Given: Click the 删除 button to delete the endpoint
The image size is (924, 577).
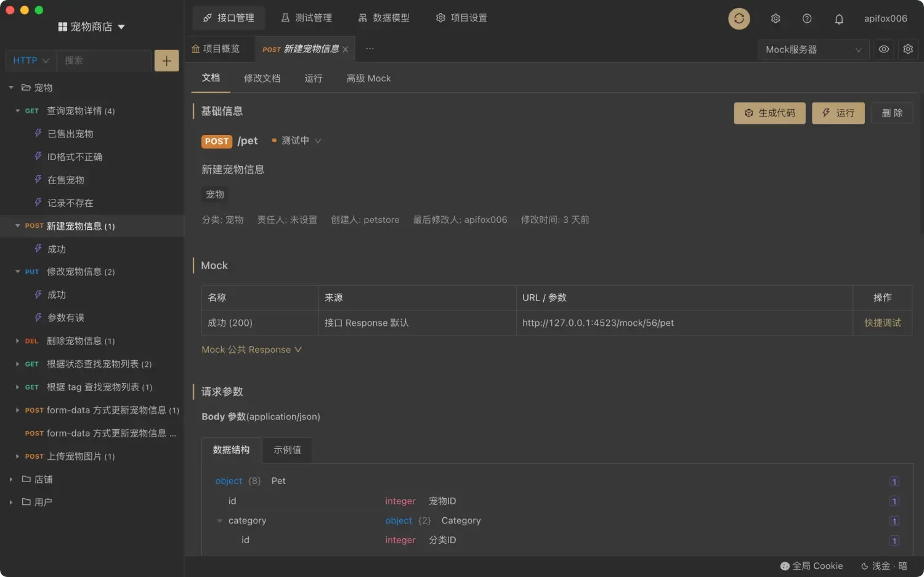Looking at the screenshot, I should (891, 113).
